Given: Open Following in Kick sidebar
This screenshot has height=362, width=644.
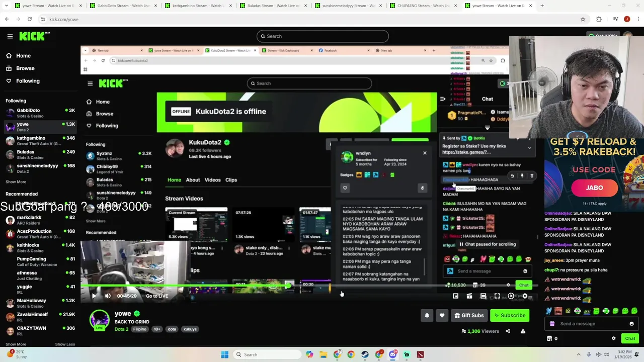Looking at the screenshot, I should [28, 81].
